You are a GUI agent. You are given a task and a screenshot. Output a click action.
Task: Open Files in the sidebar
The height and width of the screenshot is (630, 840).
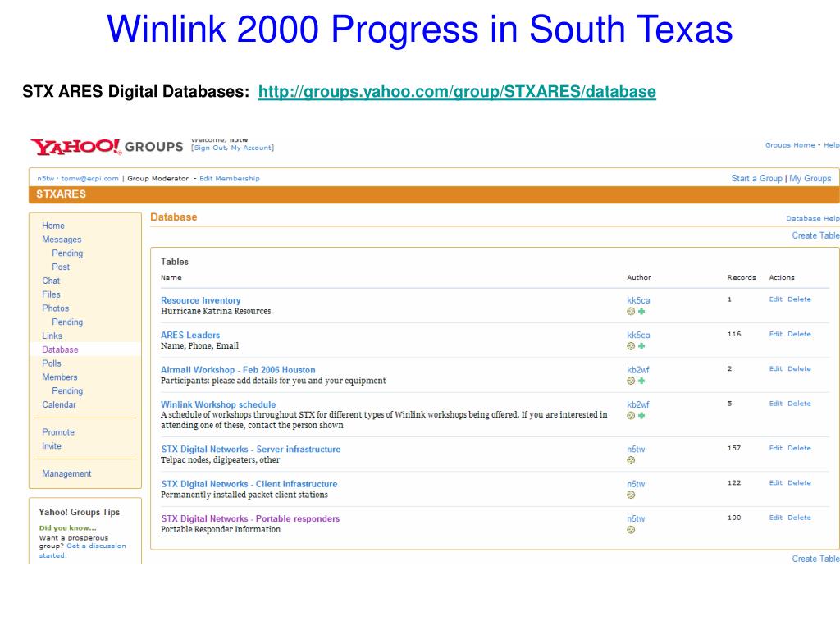click(51, 294)
